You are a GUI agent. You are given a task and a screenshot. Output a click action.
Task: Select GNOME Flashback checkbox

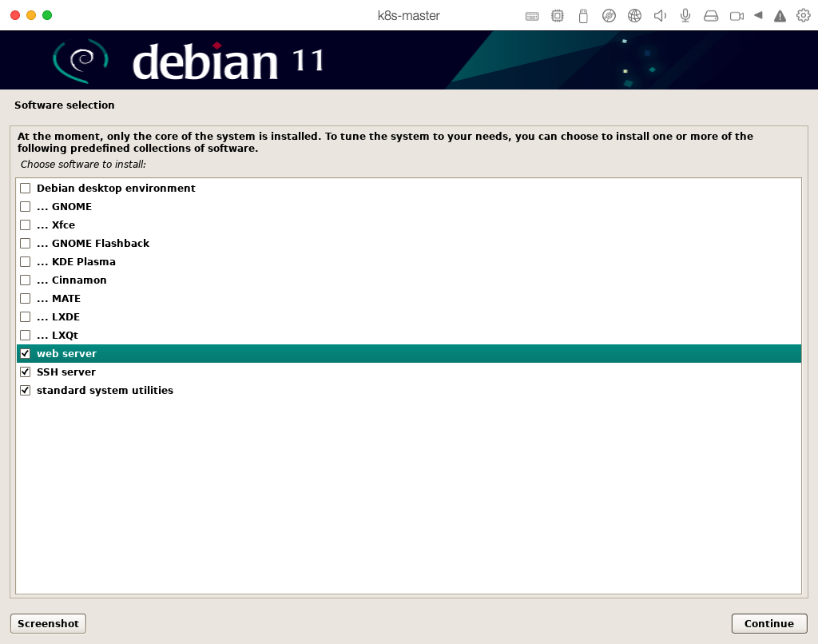[x=25, y=243]
